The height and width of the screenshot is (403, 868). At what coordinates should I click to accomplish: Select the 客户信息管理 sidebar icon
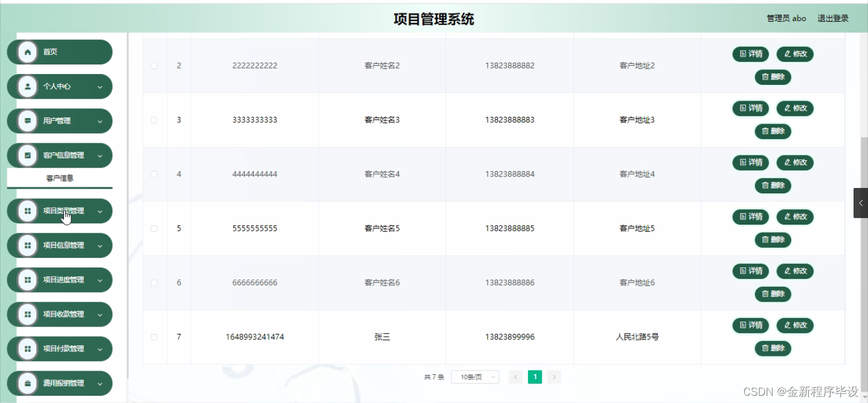pos(27,155)
